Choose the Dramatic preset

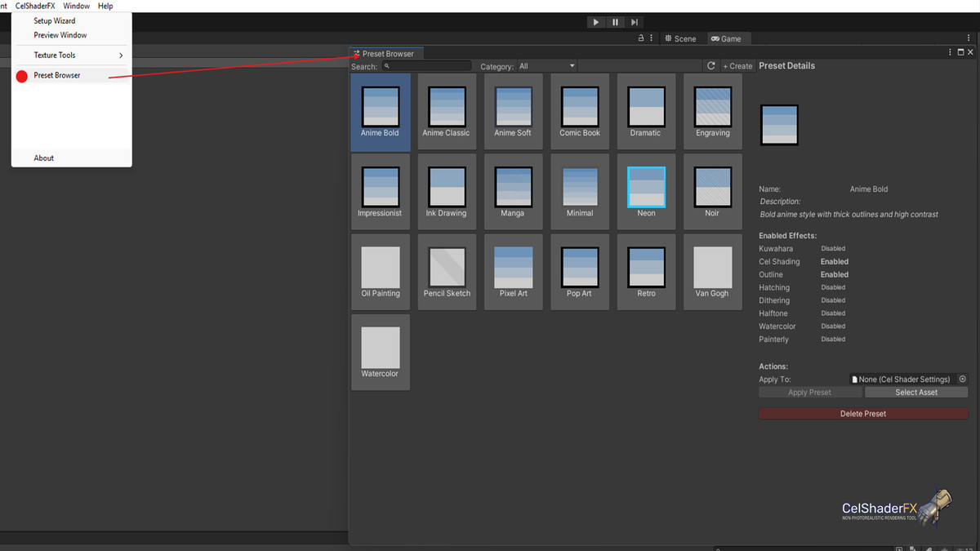click(646, 113)
